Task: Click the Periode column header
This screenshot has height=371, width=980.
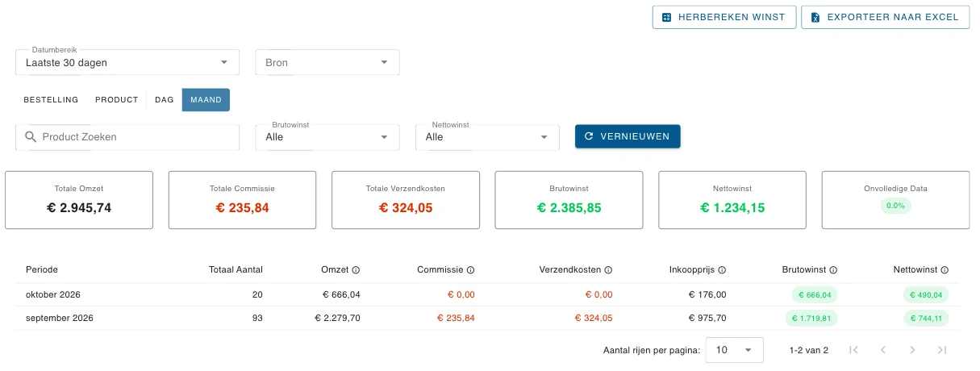Action: pyautogui.click(x=42, y=269)
